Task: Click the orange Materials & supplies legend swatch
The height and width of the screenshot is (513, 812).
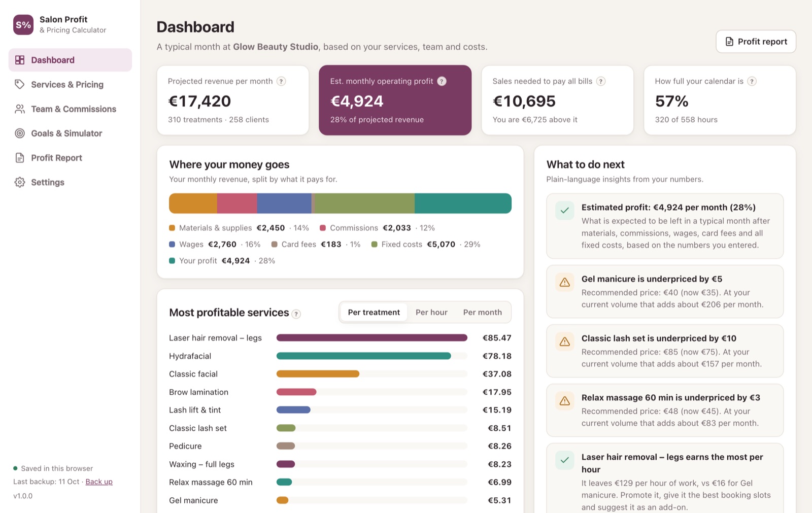Action: (172, 228)
